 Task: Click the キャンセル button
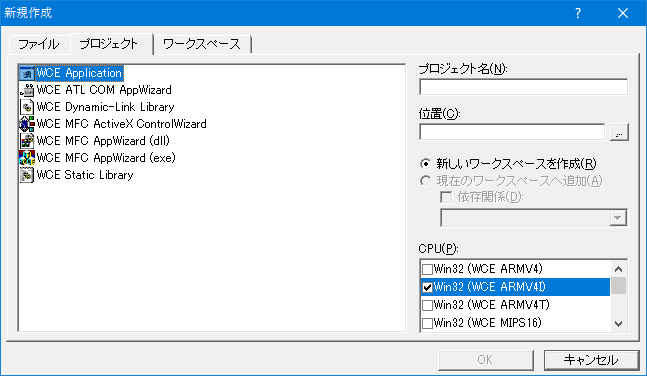click(591, 360)
